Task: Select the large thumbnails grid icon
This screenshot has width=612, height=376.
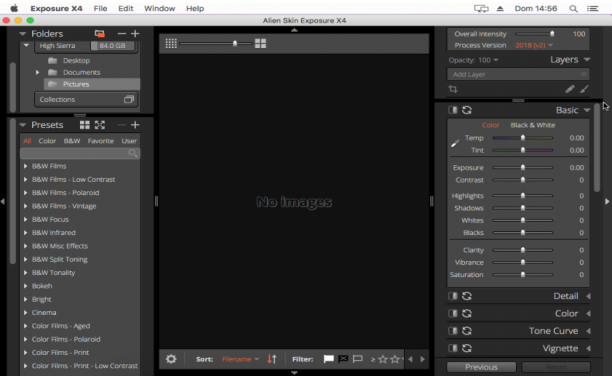Action: pyautogui.click(x=260, y=43)
